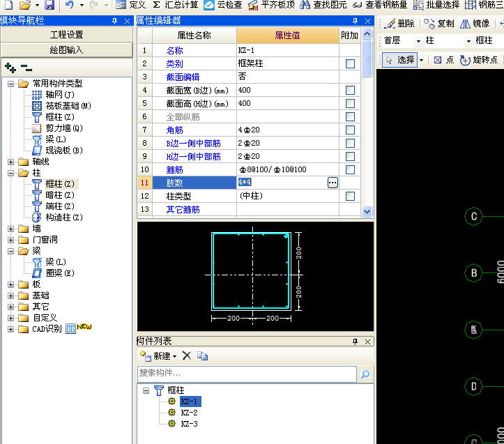Click the magnifier search icon
The height and width of the screenshot is (444, 504).
(365, 374)
